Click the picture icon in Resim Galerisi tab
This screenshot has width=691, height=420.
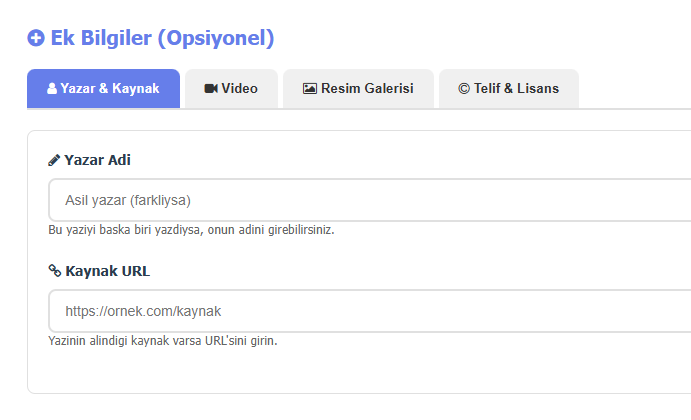click(310, 89)
